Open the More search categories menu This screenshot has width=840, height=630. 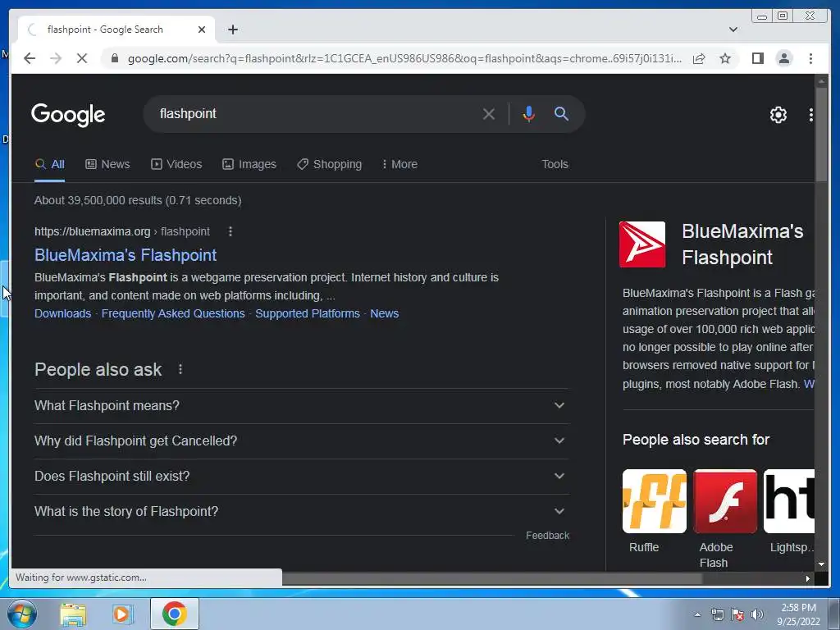tap(399, 164)
